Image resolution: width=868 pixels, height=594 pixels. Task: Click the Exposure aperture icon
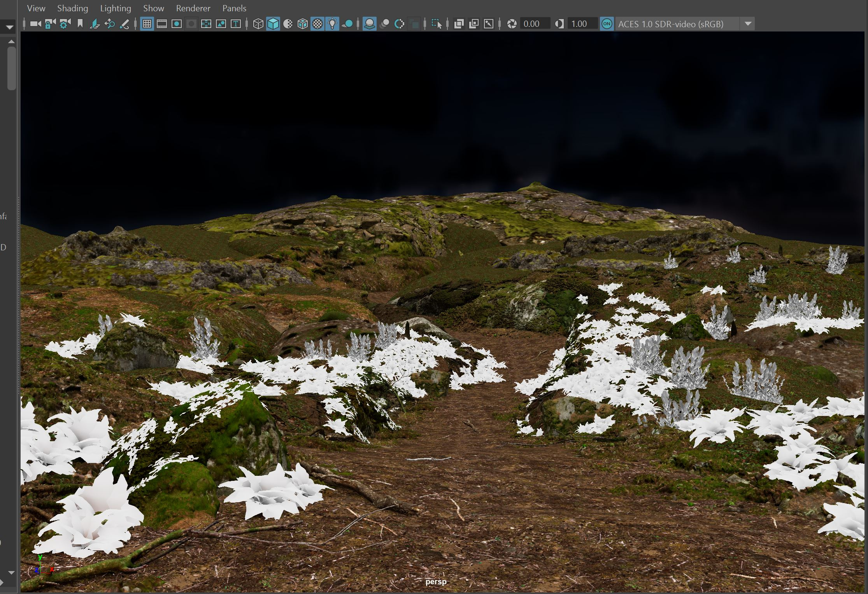(512, 24)
